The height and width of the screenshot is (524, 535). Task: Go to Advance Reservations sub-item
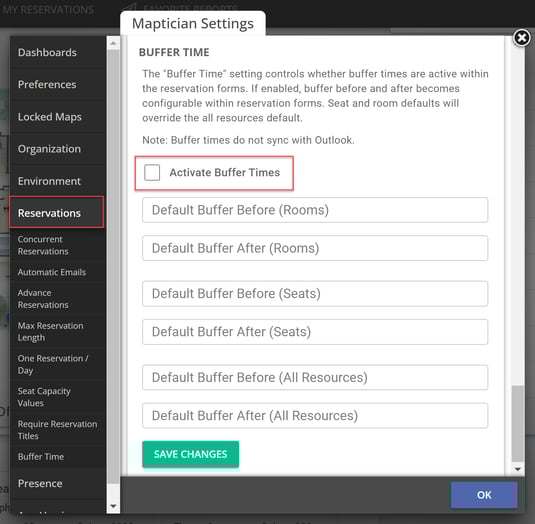coord(57,299)
